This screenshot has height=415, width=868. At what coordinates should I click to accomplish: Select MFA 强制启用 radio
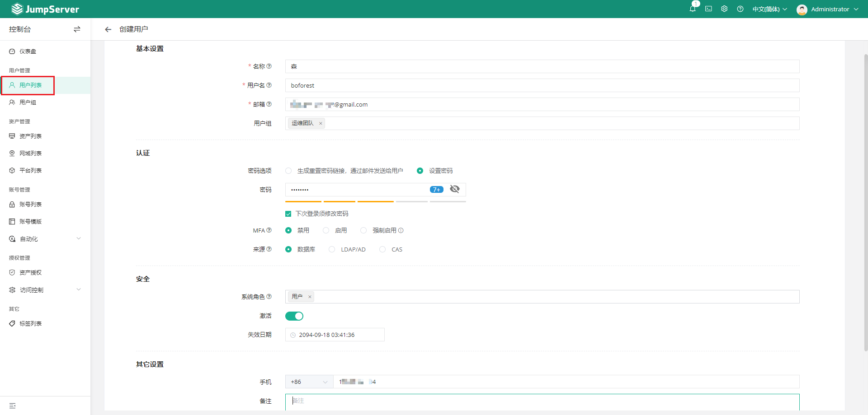click(363, 230)
